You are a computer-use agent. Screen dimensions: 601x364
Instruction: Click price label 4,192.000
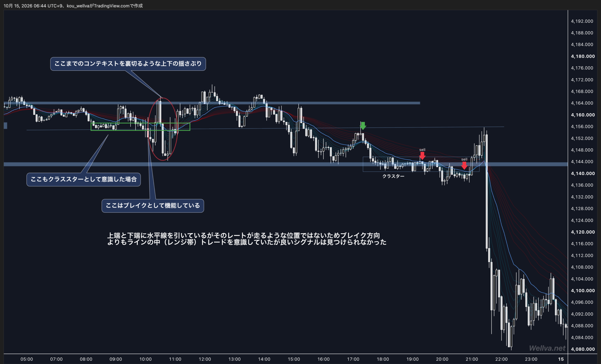[x=582, y=21]
